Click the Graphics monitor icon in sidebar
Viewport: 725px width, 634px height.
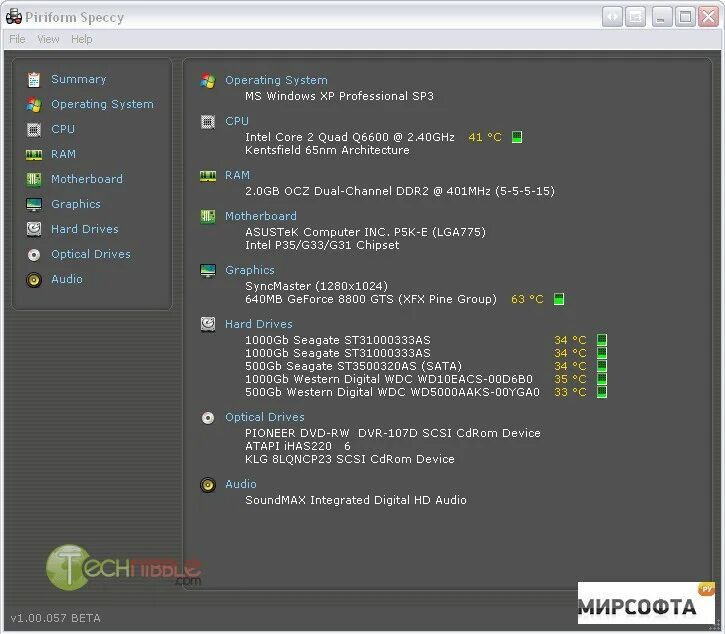click(34, 204)
